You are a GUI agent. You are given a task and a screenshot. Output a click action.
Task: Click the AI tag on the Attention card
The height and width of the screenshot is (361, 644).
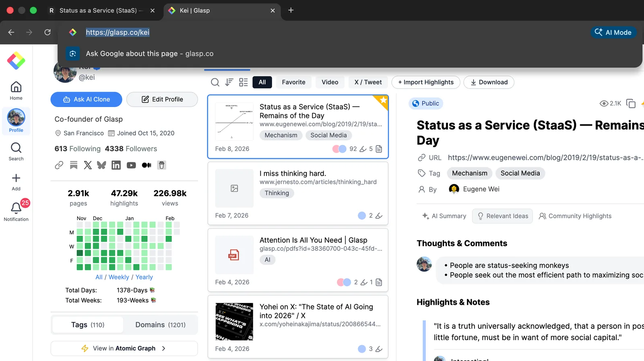pyautogui.click(x=268, y=260)
